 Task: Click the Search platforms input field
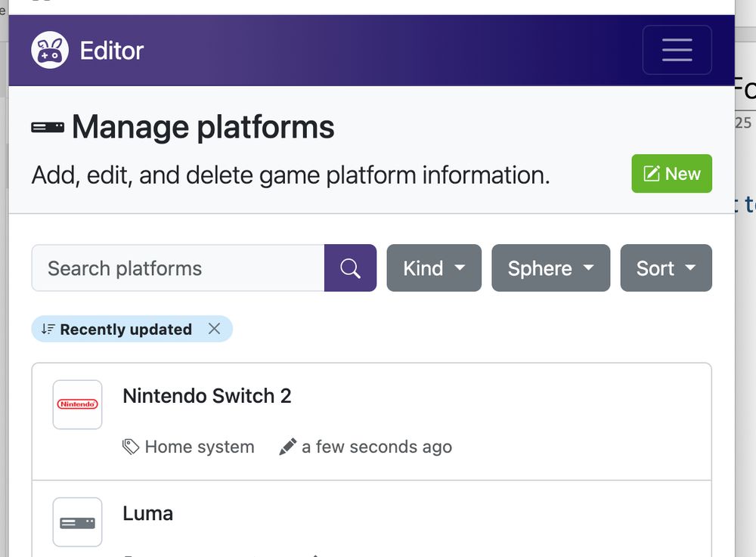point(178,268)
